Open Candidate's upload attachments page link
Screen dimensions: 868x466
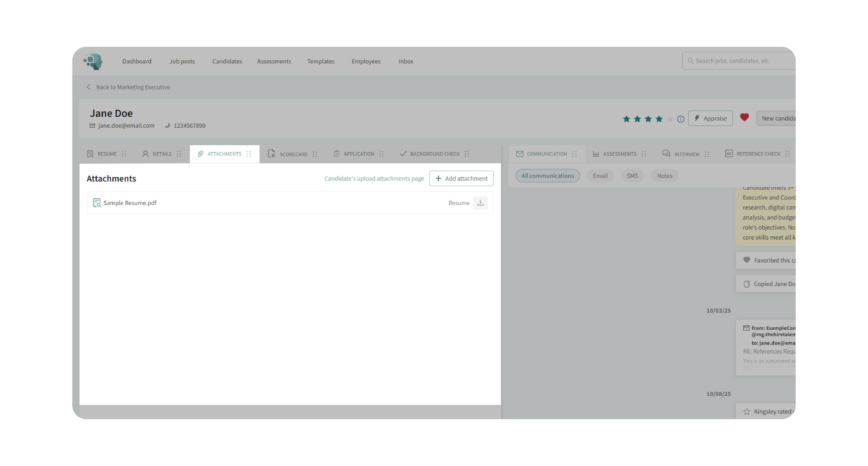point(374,178)
